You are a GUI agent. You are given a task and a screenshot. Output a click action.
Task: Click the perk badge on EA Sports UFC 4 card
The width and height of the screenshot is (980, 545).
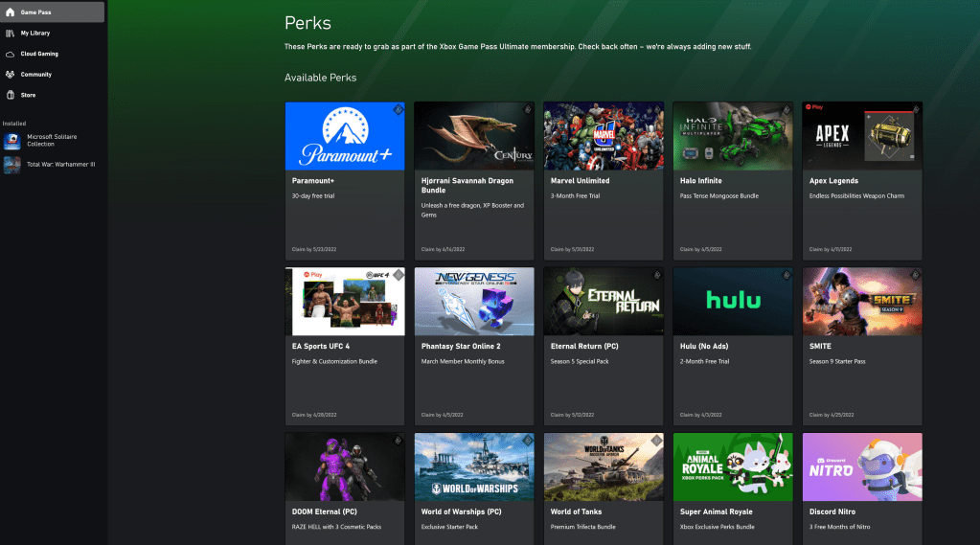pos(399,275)
